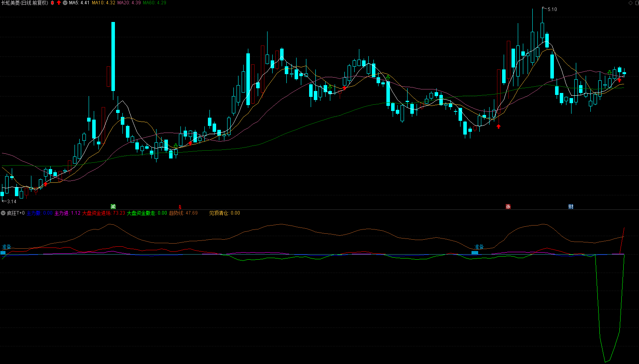Open the dropdown chevron next to MA5
Screen dimensions: 639x364
coord(65,3)
